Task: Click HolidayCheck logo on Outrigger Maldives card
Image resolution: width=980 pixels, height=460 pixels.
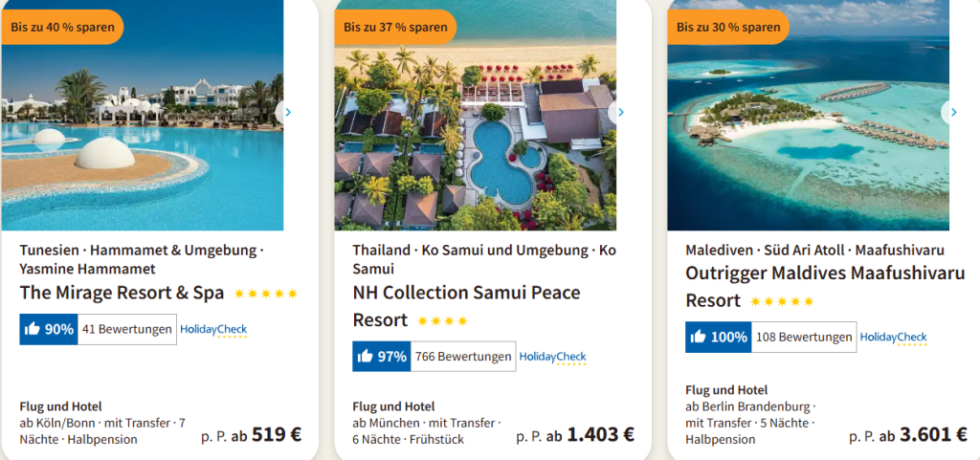Action: pos(893,337)
